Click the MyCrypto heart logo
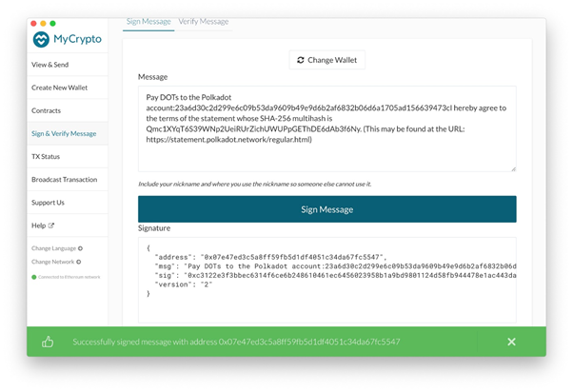The height and width of the screenshot is (392, 573). click(42, 40)
